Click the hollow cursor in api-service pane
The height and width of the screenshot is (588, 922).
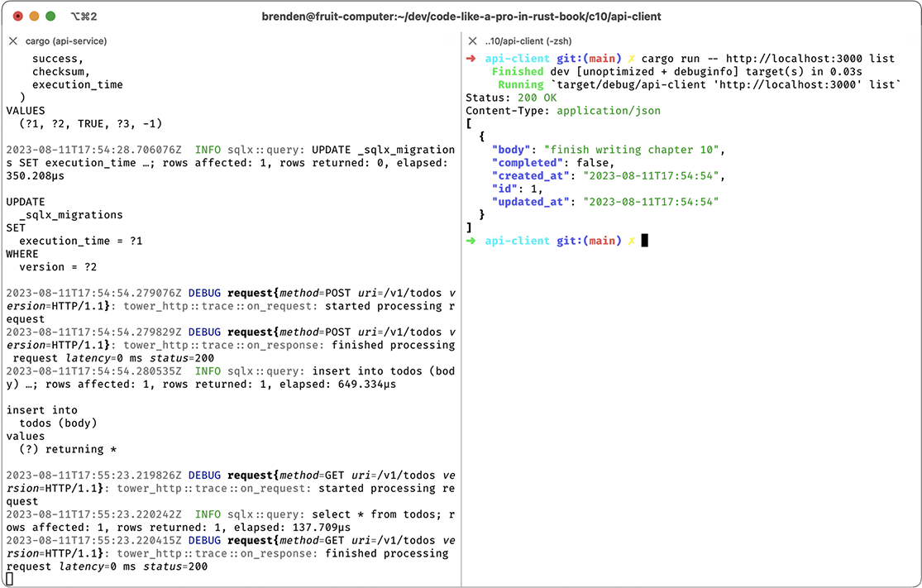9,579
